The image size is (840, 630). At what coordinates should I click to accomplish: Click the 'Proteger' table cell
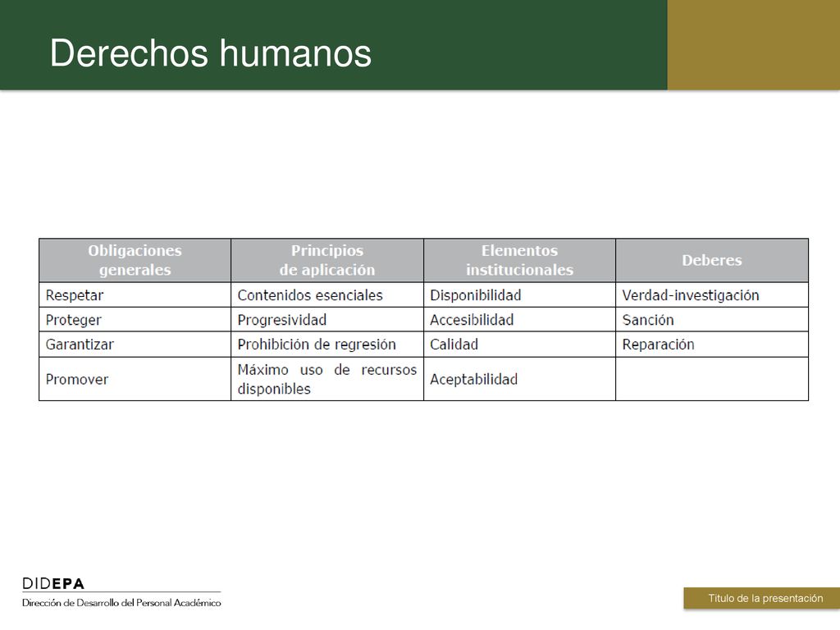(x=135, y=319)
